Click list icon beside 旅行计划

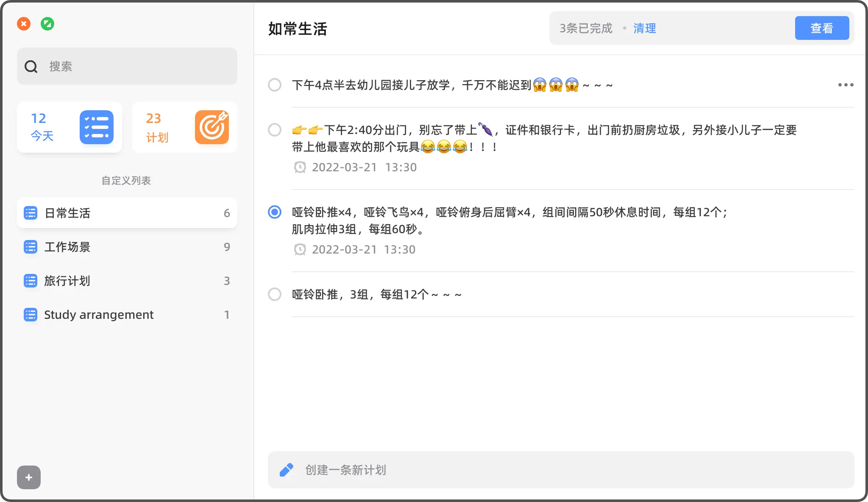31,281
